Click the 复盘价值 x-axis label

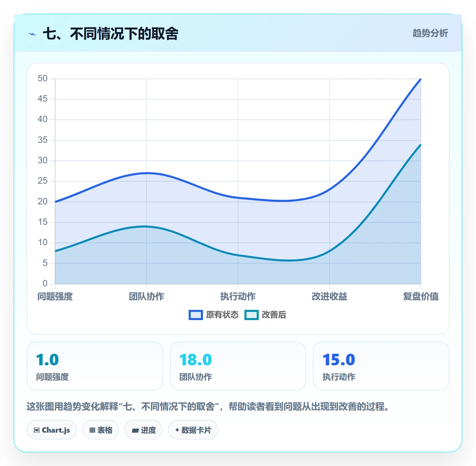[421, 297]
